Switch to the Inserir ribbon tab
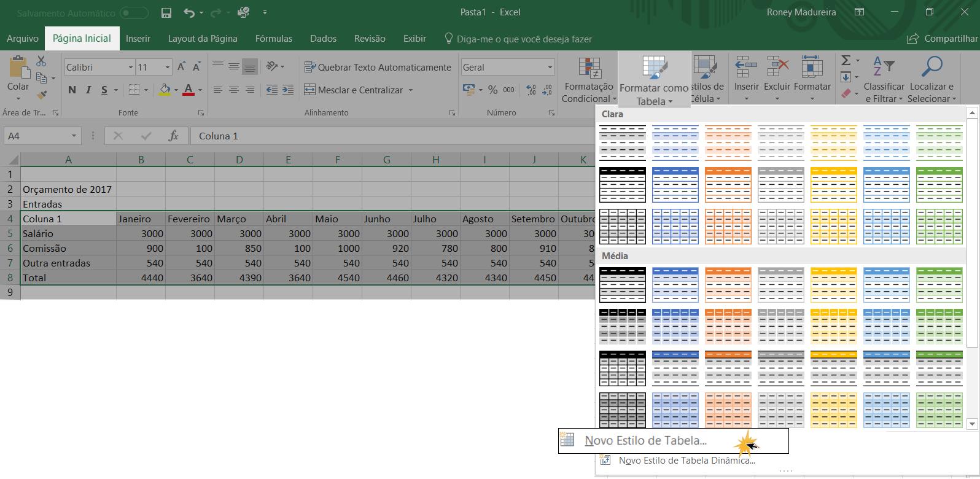The width and height of the screenshot is (980, 479). click(138, 38)
